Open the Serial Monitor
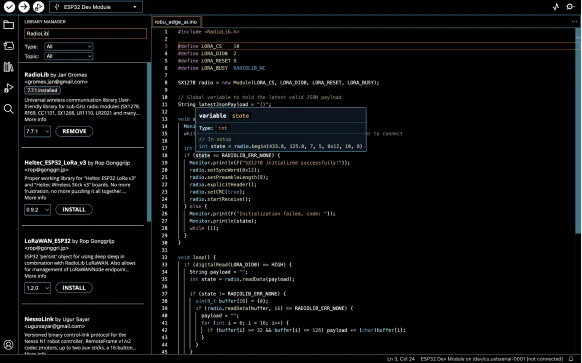The image size is (582, 363). [x=570, y=7]
